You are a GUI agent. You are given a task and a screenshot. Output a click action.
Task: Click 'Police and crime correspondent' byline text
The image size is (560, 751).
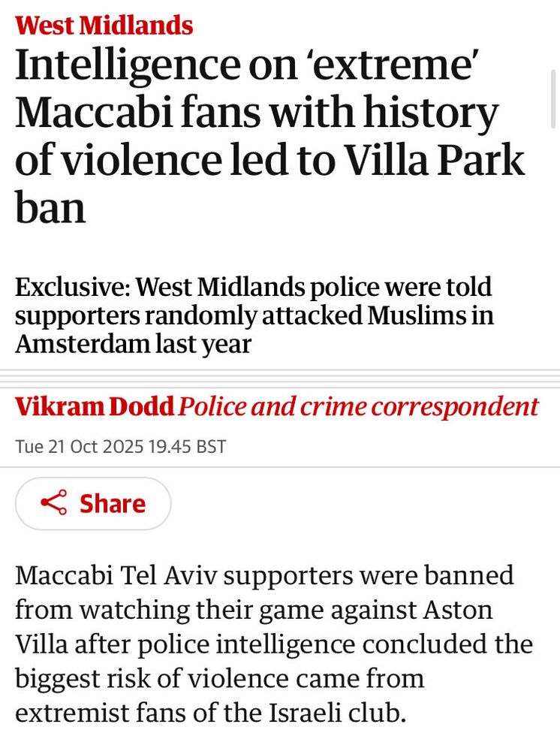(x=359, y=406)
